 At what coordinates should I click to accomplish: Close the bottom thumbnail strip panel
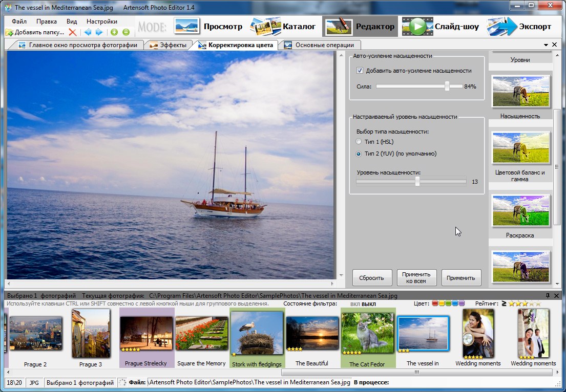tap(556, 296)
